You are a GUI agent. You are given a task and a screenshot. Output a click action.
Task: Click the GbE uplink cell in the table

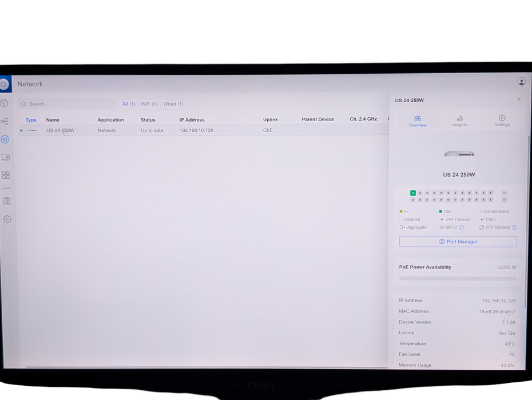pyautogui.click(x=268, y=130)
